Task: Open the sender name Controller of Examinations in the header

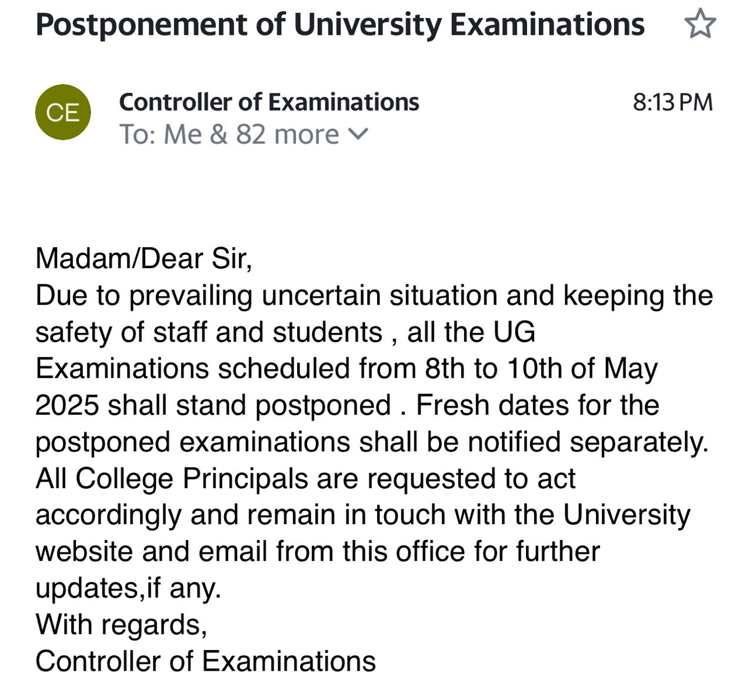Action: 269,102
